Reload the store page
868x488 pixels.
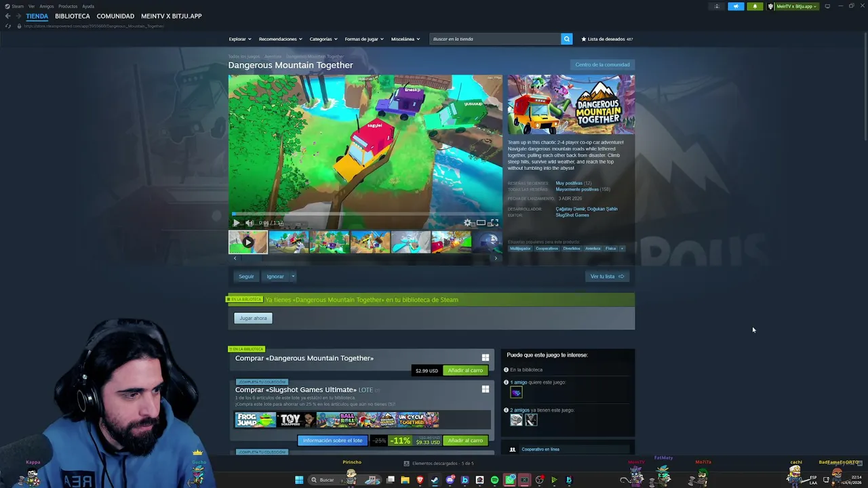click(x=8, y=26)
